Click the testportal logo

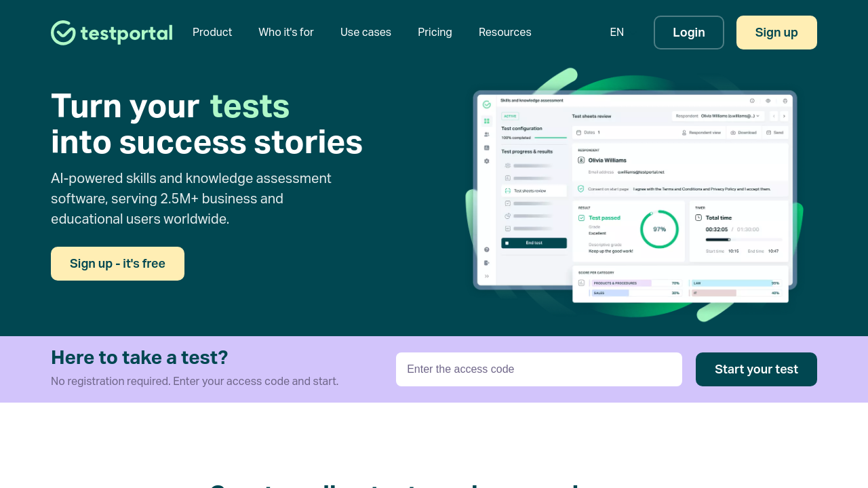pos(111,33)
